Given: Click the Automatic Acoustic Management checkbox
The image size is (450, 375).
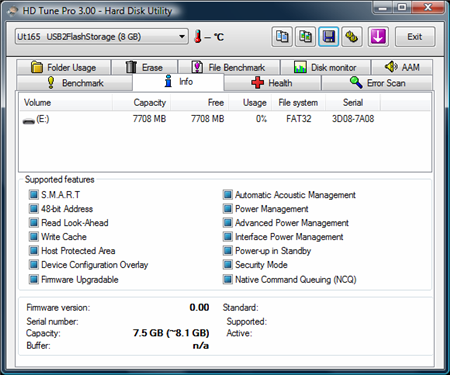Looking at the screenshot, I should tap(228, 194).
